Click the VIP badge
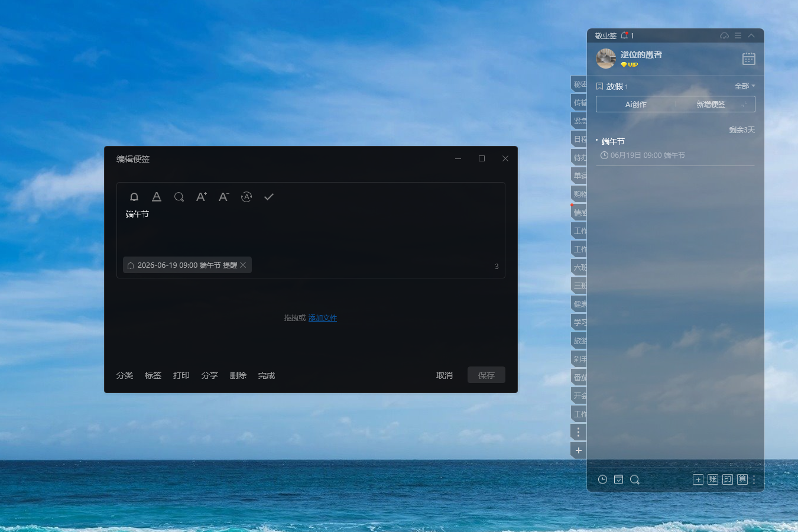Viewport: 798px width, 532px height. [x=630, y=64]
